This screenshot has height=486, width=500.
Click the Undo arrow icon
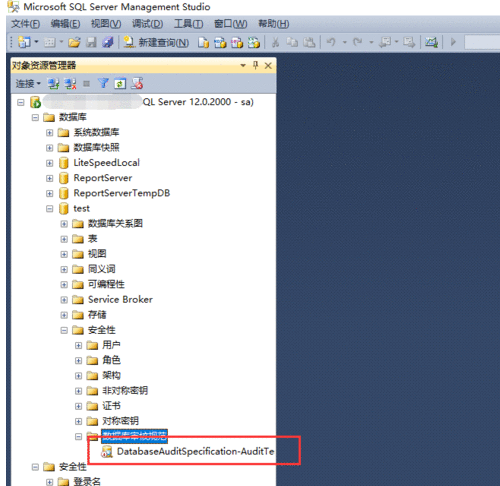pyautogui.click(x=331, y=42)
